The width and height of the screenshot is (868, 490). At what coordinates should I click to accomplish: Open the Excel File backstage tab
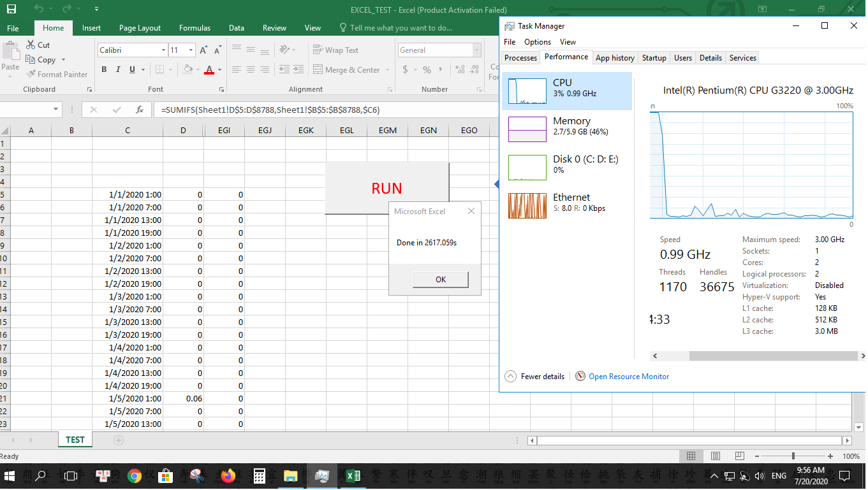pos(13,28)
